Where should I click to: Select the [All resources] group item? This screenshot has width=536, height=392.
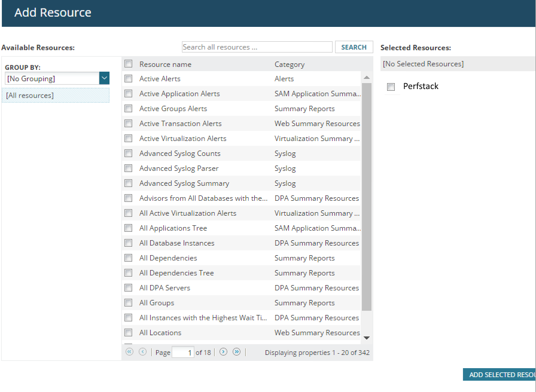[56, 96]
